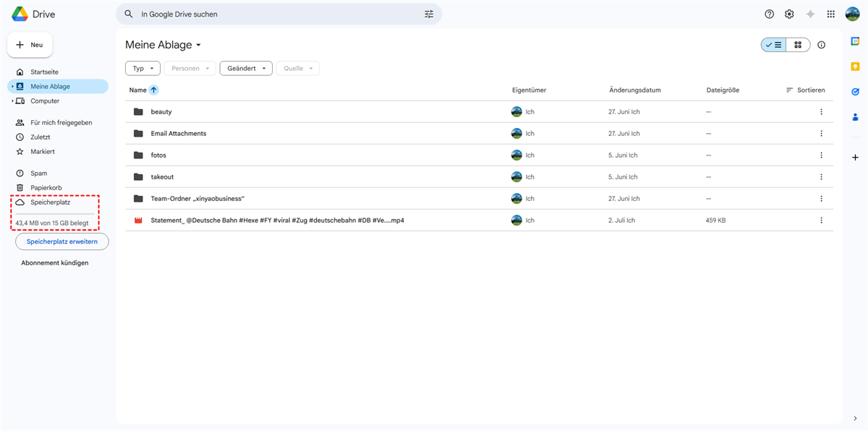Screen dimensions: 868x431
Task: Click Speicherplatz erweitern button
Action: pyautogui.click(x=62, y=242)
